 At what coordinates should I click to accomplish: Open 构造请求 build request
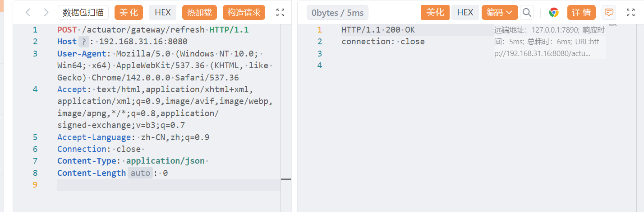244,13
